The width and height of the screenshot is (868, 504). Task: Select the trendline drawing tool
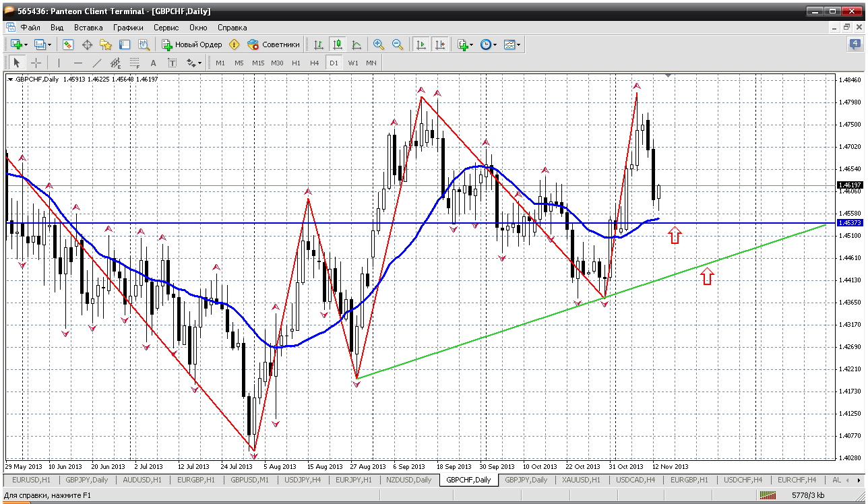coord(97,63)
